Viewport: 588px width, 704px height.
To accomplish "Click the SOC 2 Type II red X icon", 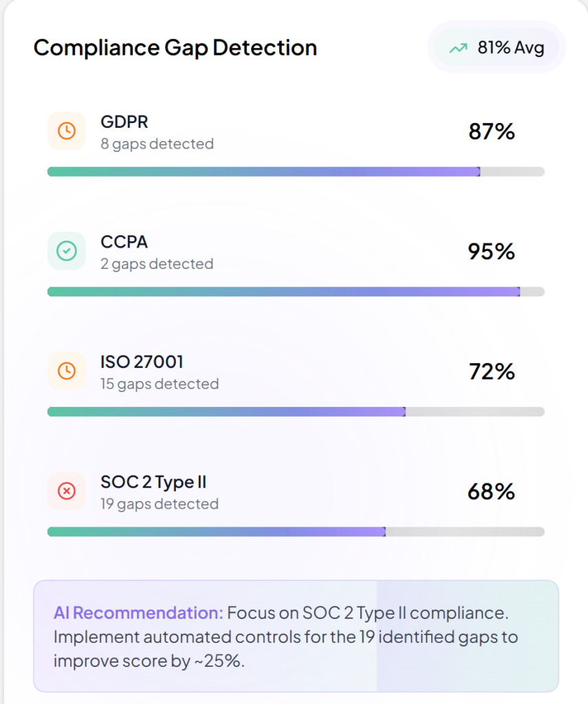I will (67, 491).
